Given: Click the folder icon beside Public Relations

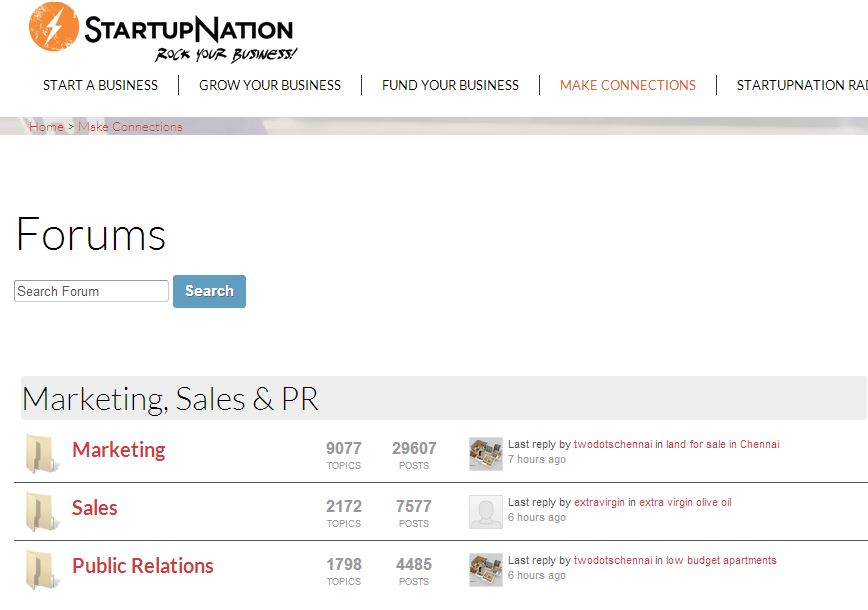Looking at the screenshot, I should tap(41, 569).
